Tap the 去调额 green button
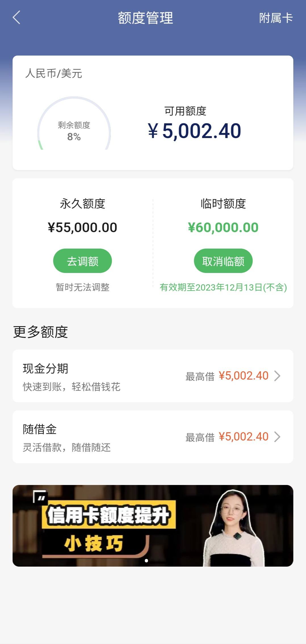306x644 pixels. pos(82,261)
